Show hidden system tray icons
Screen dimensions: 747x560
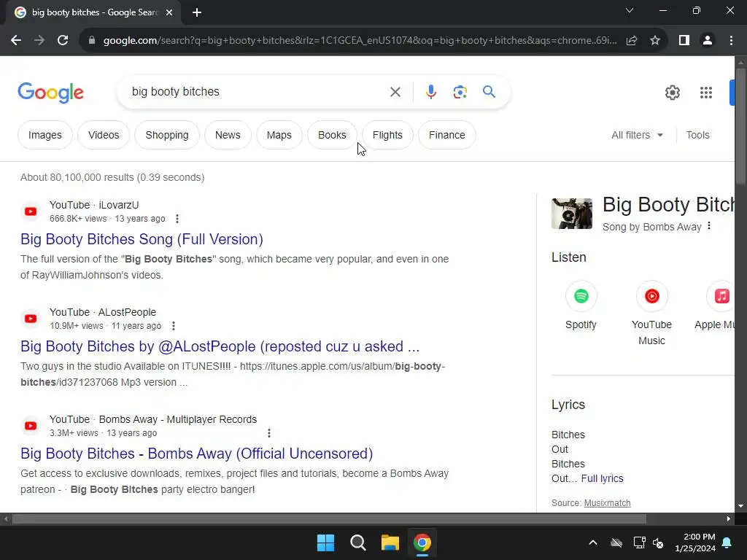(593, 542)
